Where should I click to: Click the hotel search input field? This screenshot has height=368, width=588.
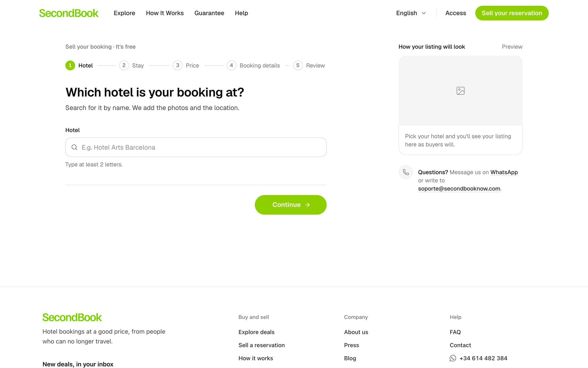tap(196, 147)
